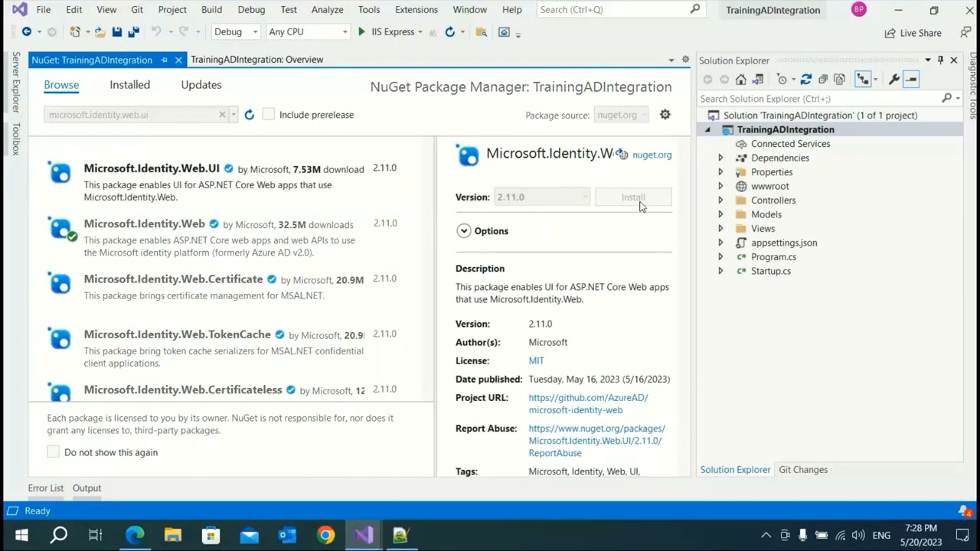Open the Analyze menu

(327, 10)
